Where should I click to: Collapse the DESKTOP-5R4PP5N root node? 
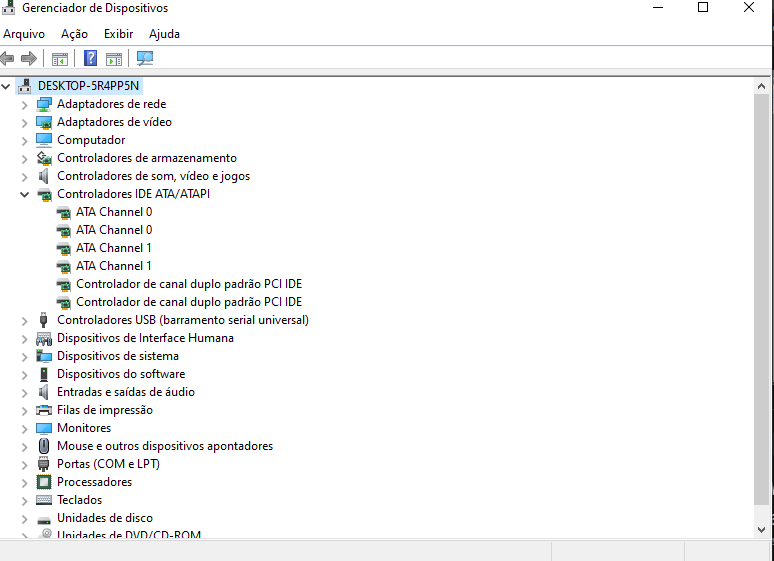pyautogui.click(x=6, y=86)
